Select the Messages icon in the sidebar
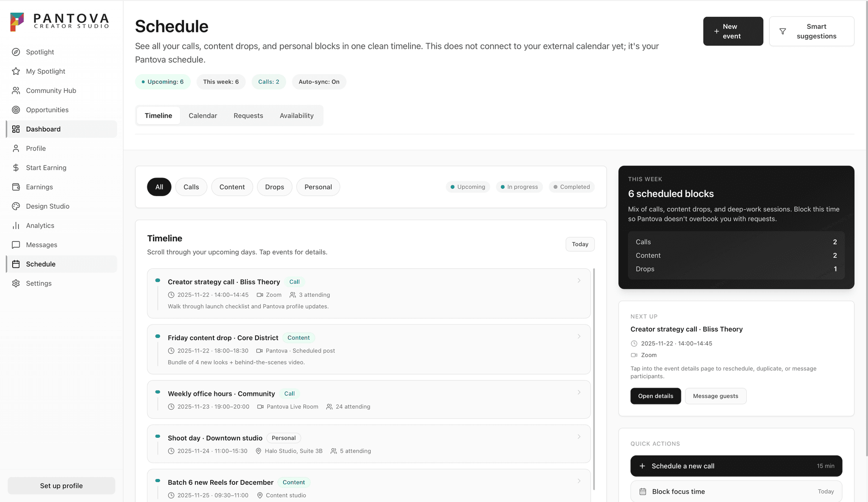Screen dimensions: 868x502 [x=16, y=245]
